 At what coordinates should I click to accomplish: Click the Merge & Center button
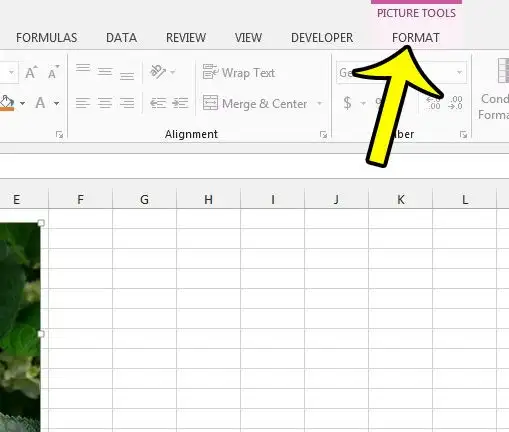[x=255, y=104]
